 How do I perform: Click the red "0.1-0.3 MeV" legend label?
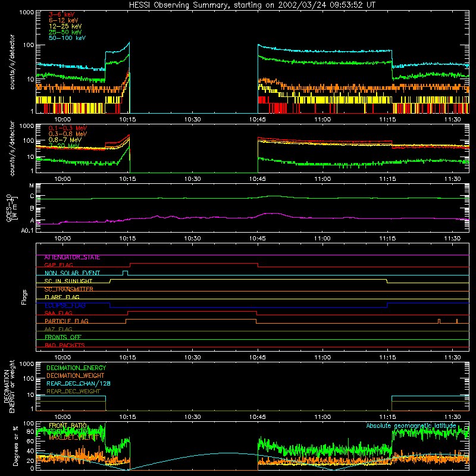click(68, 128)
